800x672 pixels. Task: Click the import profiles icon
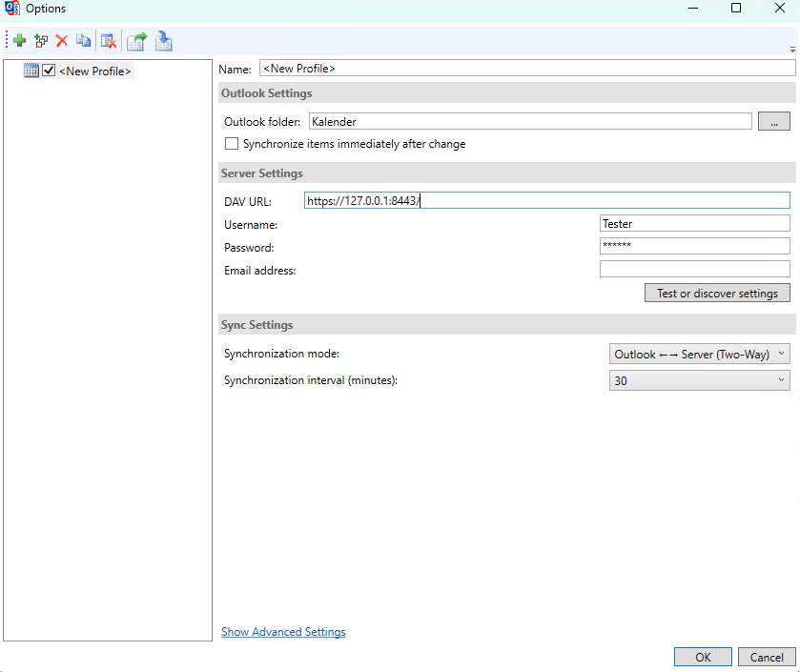click(x=163, y=41)
